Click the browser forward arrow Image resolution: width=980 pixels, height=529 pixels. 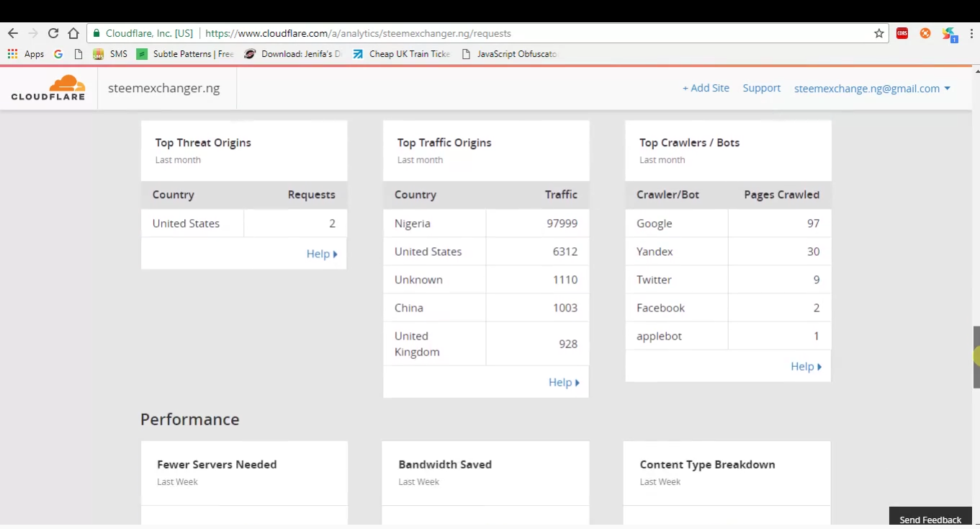pos(33,33)
